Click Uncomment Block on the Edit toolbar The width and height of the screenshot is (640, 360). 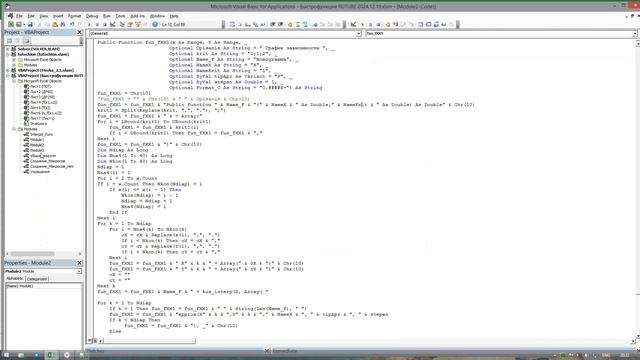(306, 24)
